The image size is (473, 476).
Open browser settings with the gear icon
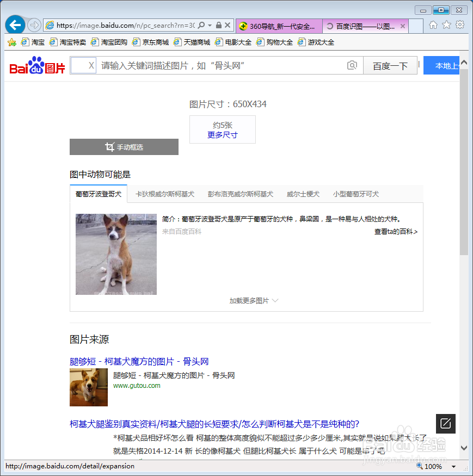460,24
